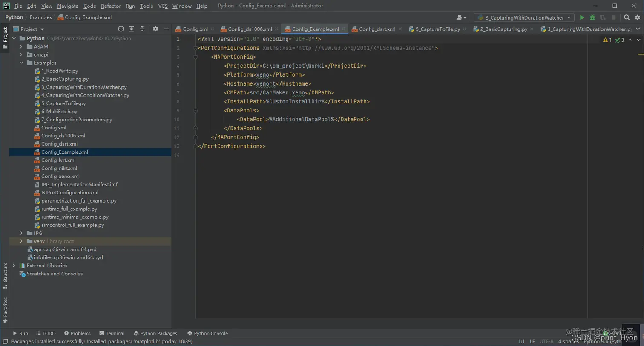The width and height of the screenshot is (644, 346).
Task: Open the Problems tool window
Action: click(77, 333)
